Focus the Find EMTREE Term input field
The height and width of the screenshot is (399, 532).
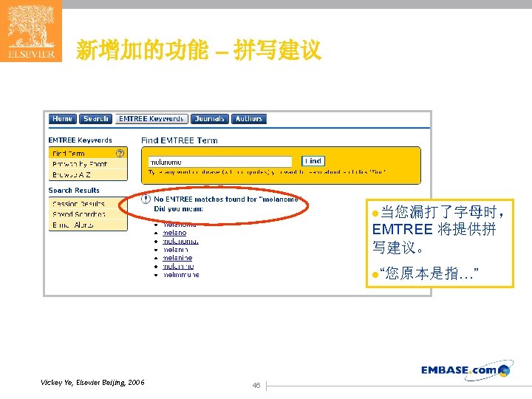click(220, 162)
